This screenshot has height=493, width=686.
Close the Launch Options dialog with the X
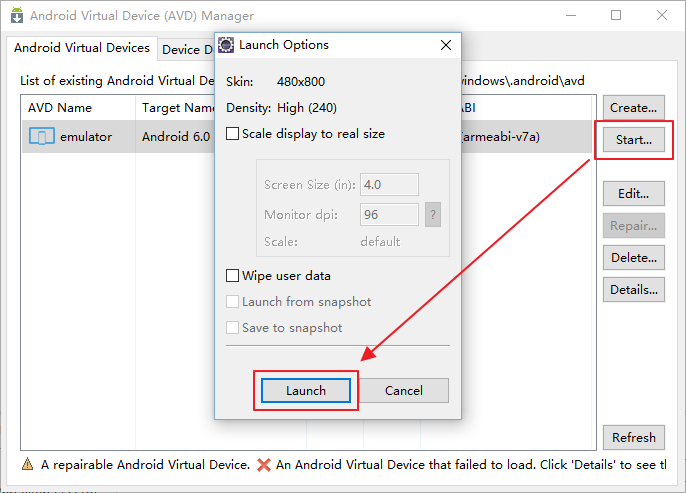click(x=446, y=45)
